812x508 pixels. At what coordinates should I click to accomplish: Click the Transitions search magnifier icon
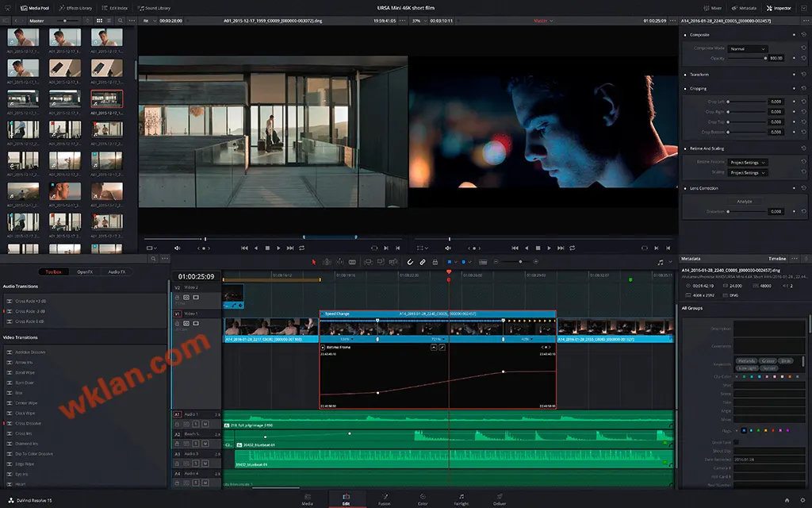153,258
